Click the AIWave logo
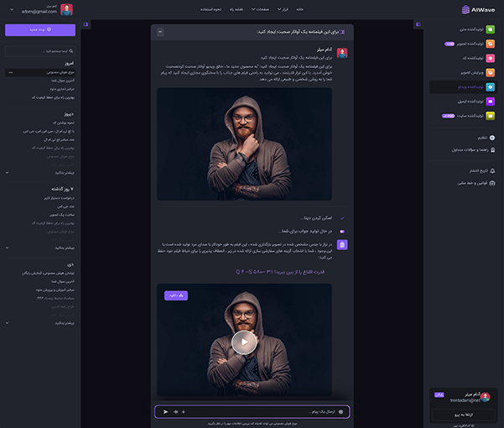The image size is (504, 428). pos(478,9)
